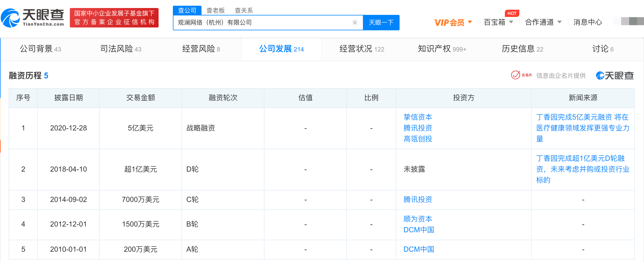Click the blurred user avatar at top right
The image size is (644, 262).
[632, 21]
